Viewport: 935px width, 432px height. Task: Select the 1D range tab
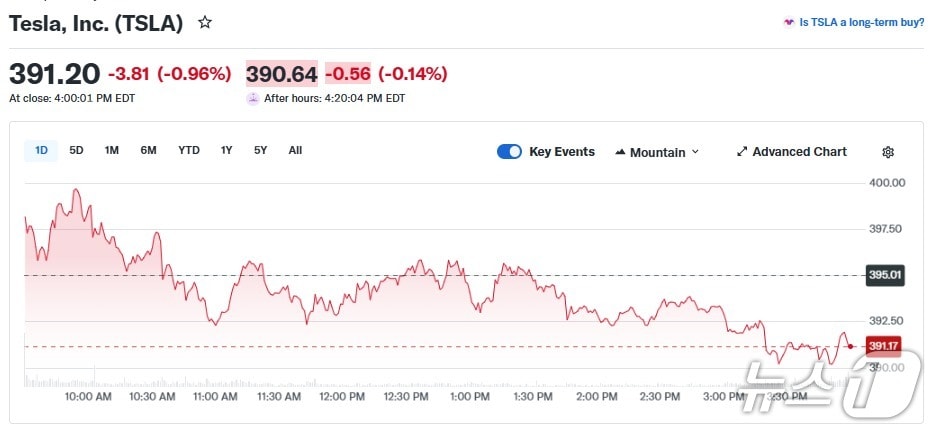pyautogui.click(x=41, y=150)
